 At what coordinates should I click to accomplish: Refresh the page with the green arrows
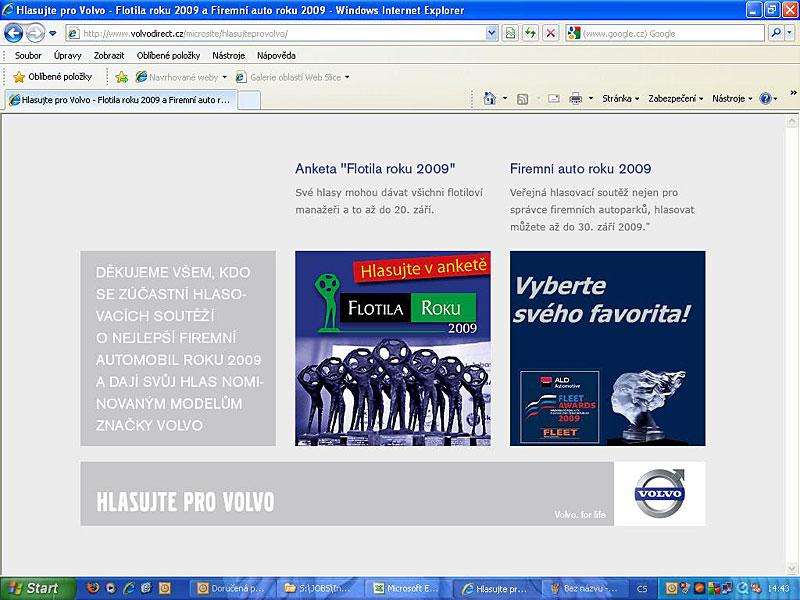coord(531,34)
